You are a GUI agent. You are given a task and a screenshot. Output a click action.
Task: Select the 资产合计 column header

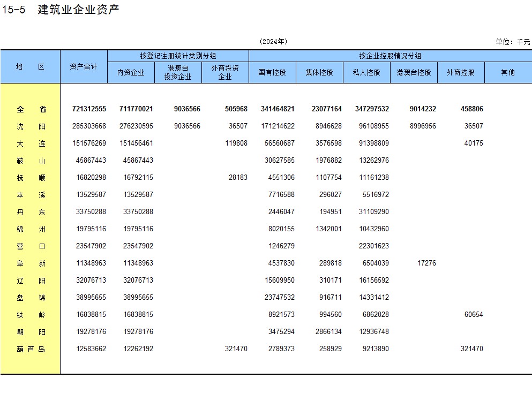click(x=84, y=66)
